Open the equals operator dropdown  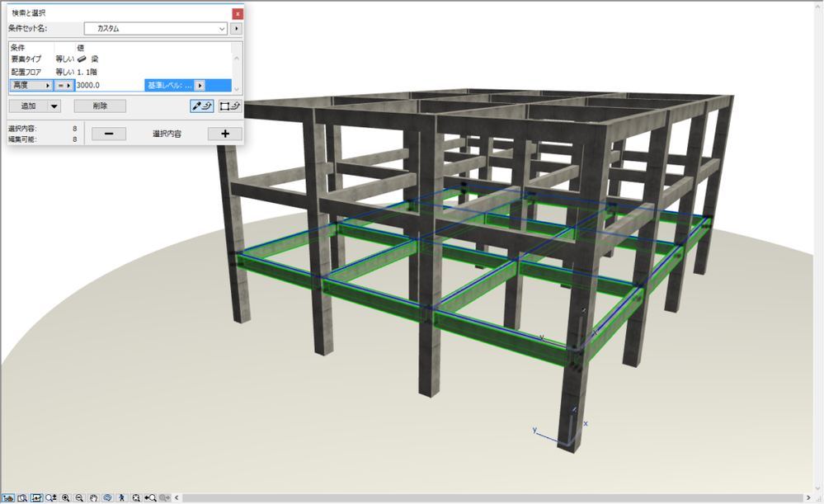(x=64, y=85)
